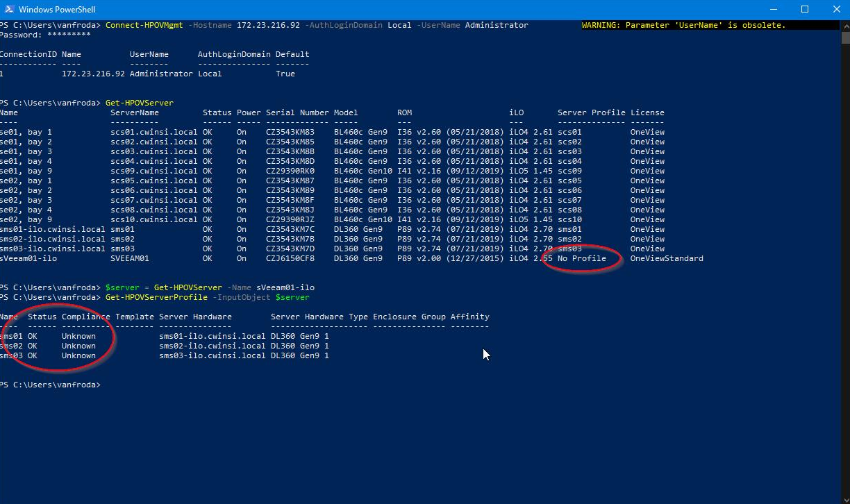The height and width of the screenshot is (504, 850).
Task: Minimize the Windows PowerShell window
Action: coord(774,9)
